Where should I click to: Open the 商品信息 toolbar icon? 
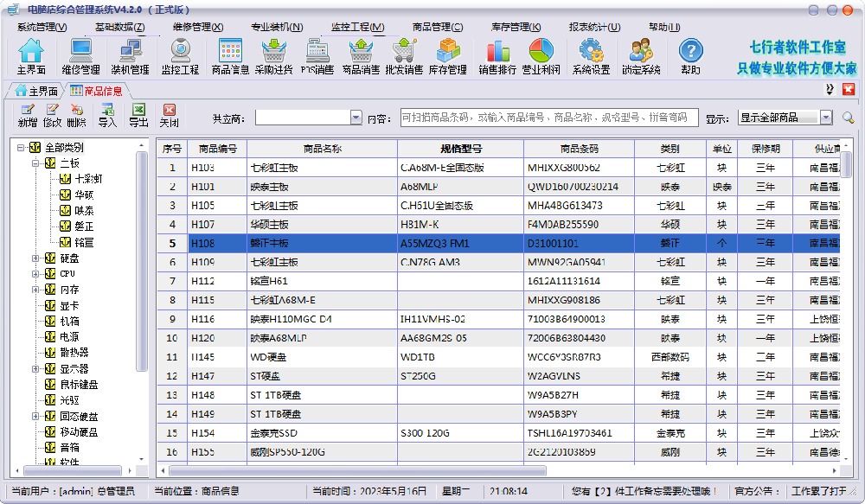[x=230, y=56]
